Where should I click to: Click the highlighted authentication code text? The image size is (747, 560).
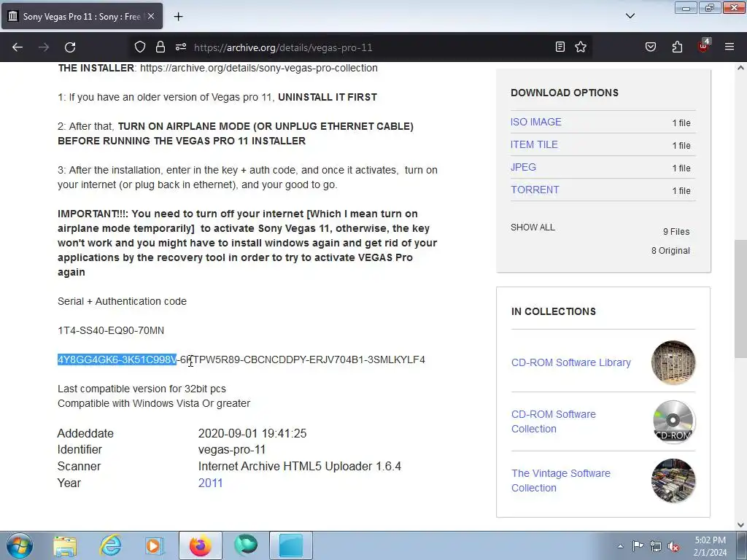(117, 359)
